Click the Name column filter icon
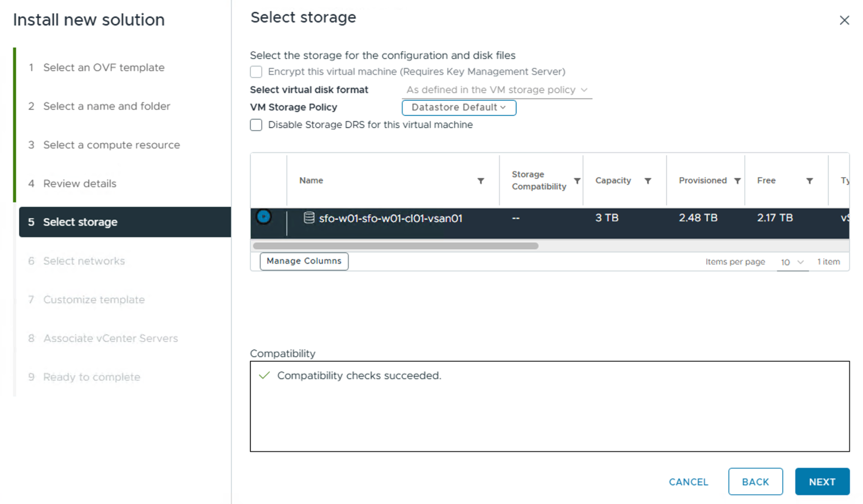This screenshot has height=504, width=863. 480,181
